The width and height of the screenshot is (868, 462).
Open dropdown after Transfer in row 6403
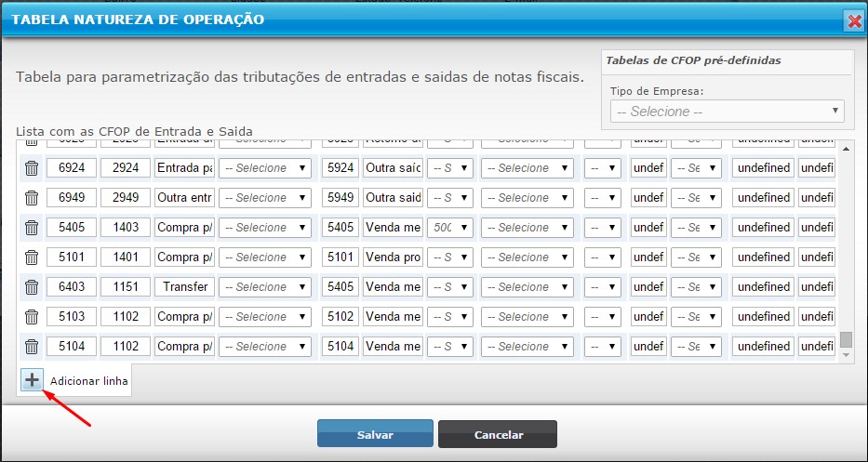coord(265,286)
